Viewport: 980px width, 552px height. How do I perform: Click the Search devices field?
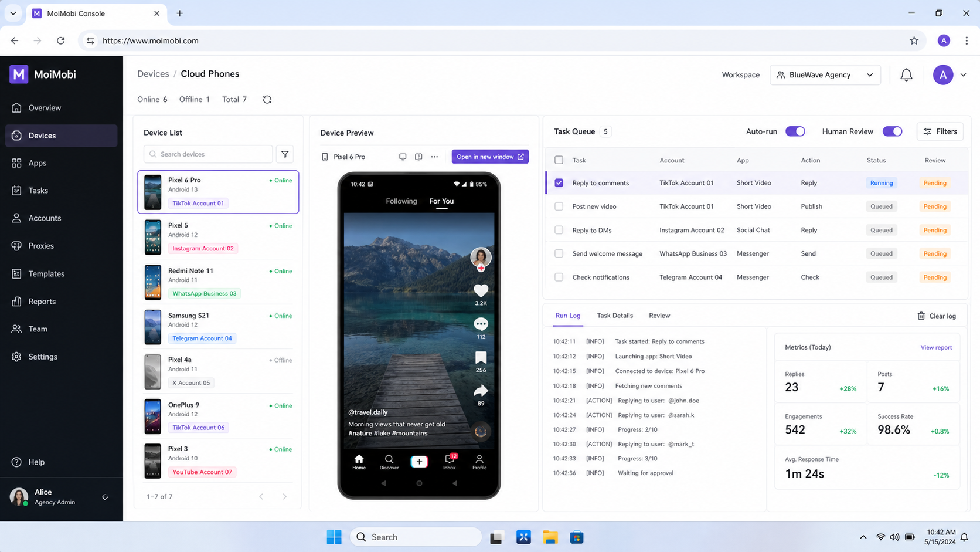[208, 154]
